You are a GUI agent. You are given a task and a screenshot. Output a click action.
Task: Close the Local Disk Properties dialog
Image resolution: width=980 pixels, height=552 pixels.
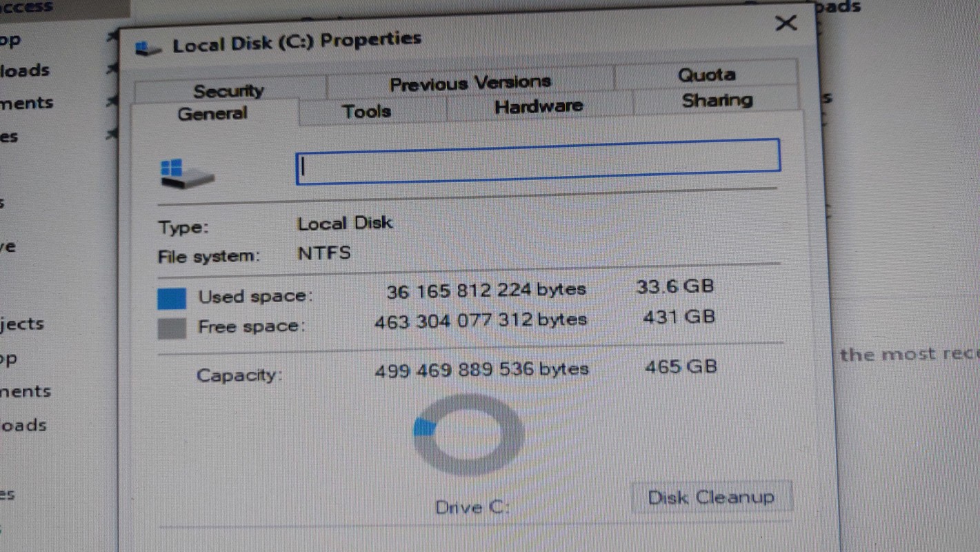[x=786, y=24]
